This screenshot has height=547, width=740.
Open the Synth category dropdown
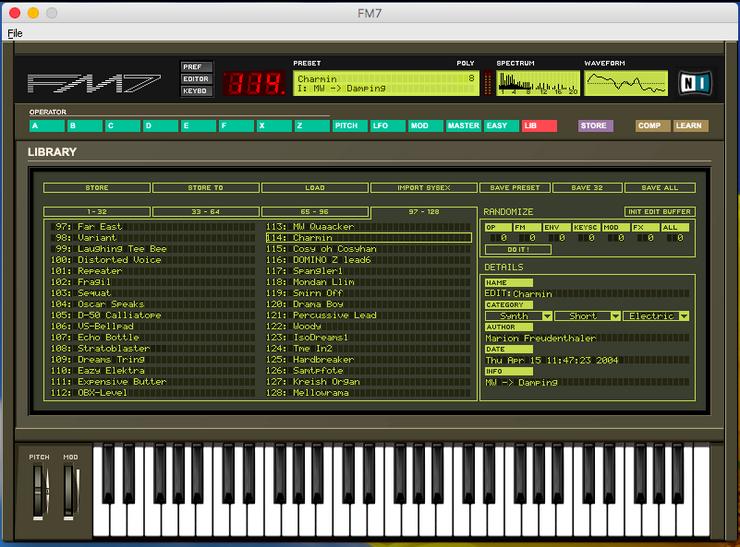[x=518, y=316]
